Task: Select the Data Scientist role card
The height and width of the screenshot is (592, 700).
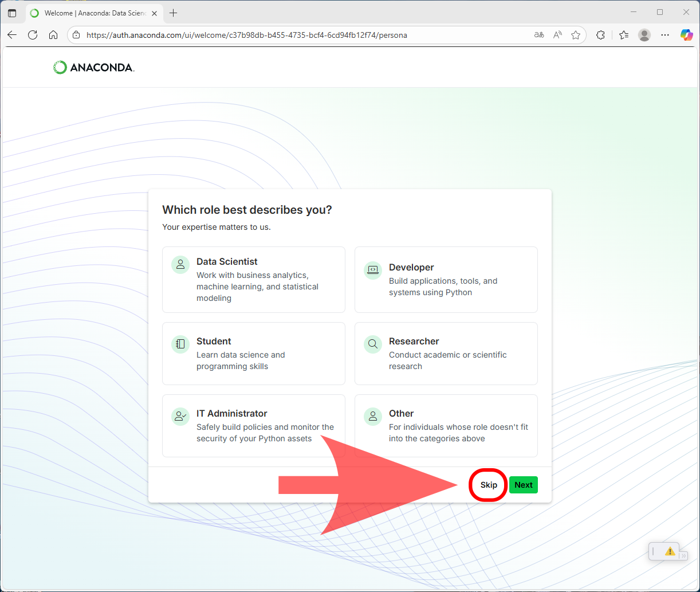Action: point(253,279)
